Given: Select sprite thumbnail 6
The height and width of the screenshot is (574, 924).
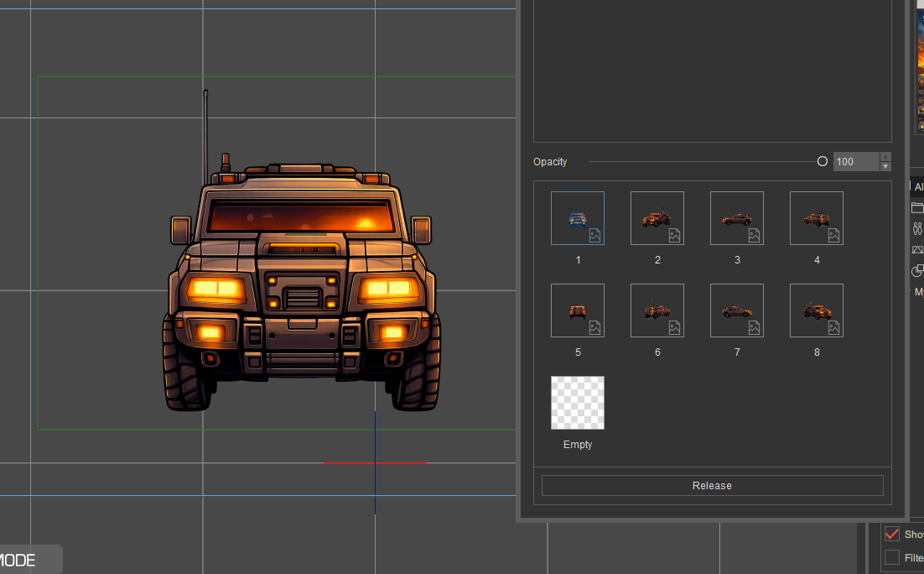Looking at the screenshot, I should pos(657,310).
